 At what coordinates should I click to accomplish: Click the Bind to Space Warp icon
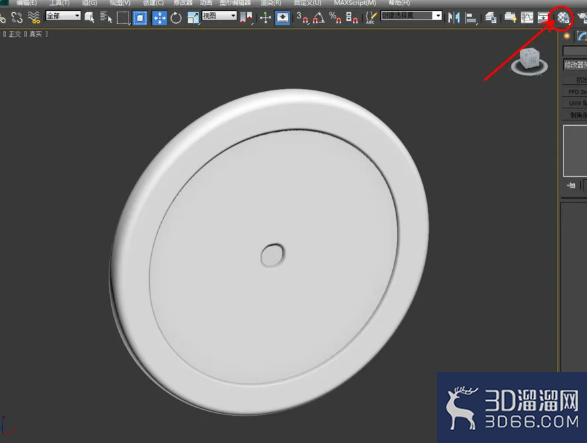tap(34, 17)
